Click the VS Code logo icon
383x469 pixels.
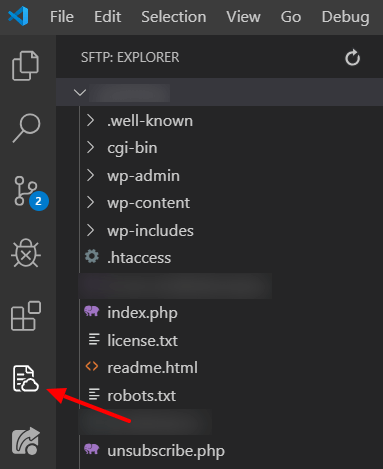pyautogui.click(x=18, y=16)
